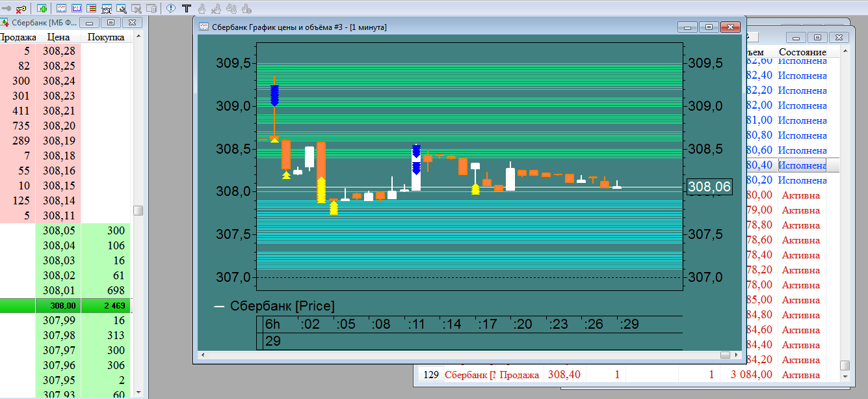
Task: Click the chart horizontal scrollbar thumb
Action: [x=725, y=355]
